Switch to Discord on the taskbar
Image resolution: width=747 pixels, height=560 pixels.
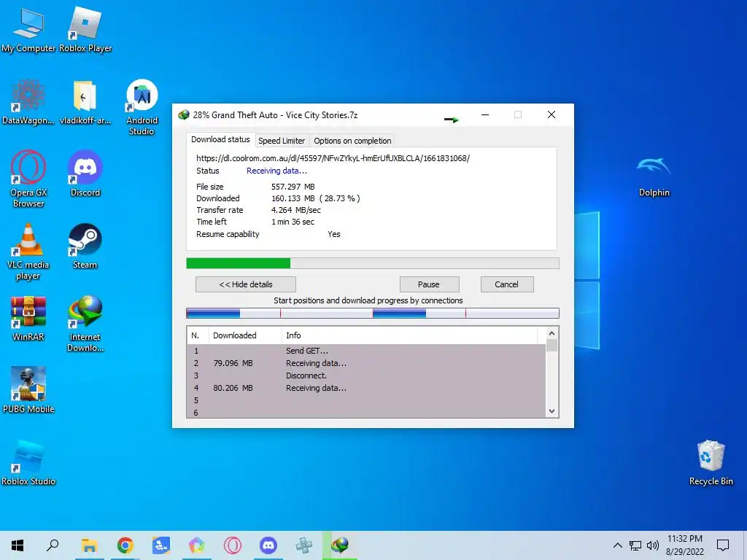(268, 545)
